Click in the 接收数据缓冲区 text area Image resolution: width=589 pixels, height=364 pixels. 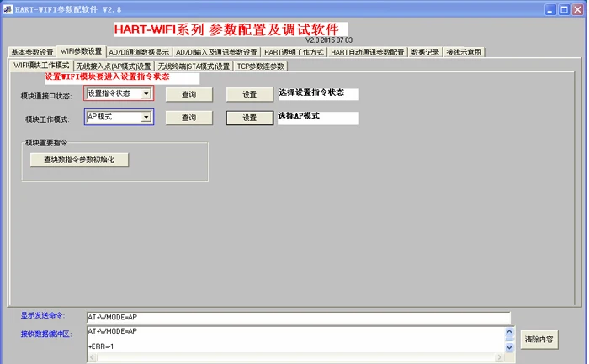(x=295, y=340)
